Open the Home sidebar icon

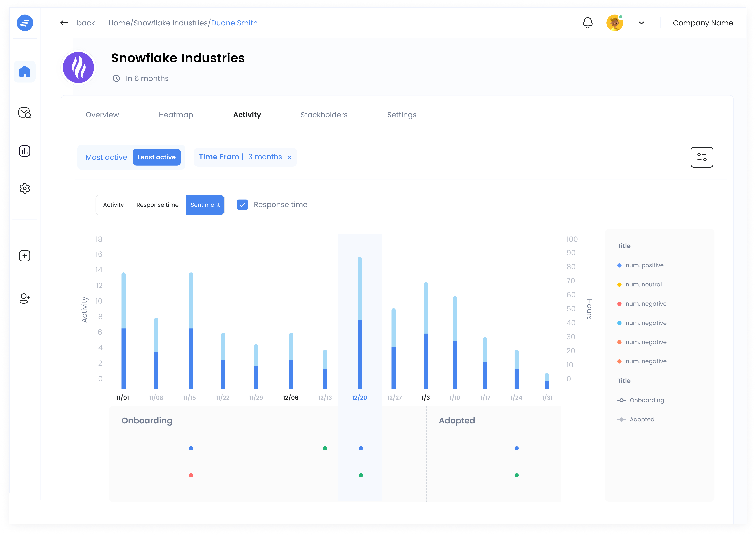click(x=25, y=71)
